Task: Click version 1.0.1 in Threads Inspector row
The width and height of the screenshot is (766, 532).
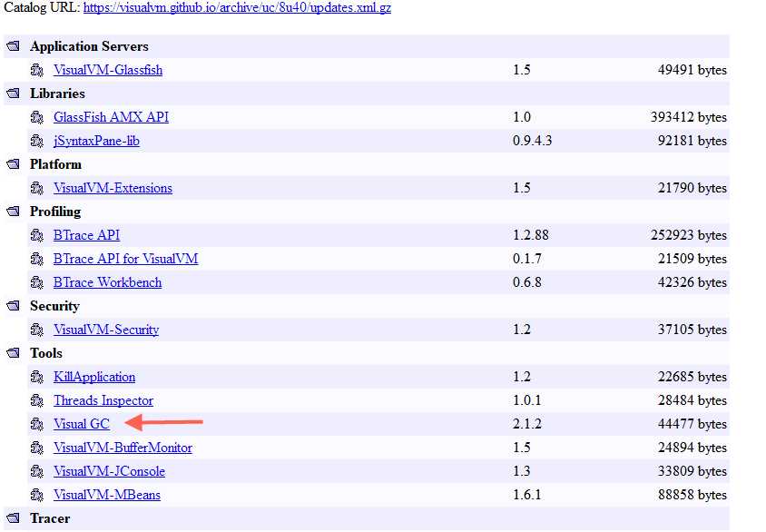Action: click(x=527, y=400)
